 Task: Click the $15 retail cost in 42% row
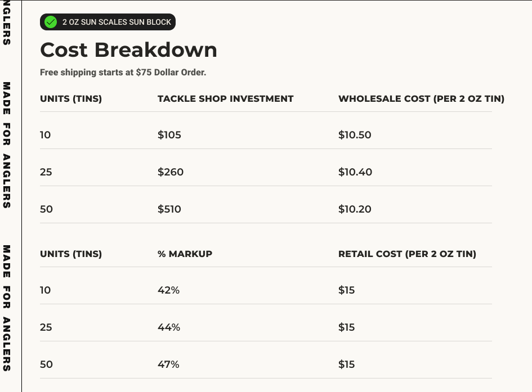[x=347, y=290]
